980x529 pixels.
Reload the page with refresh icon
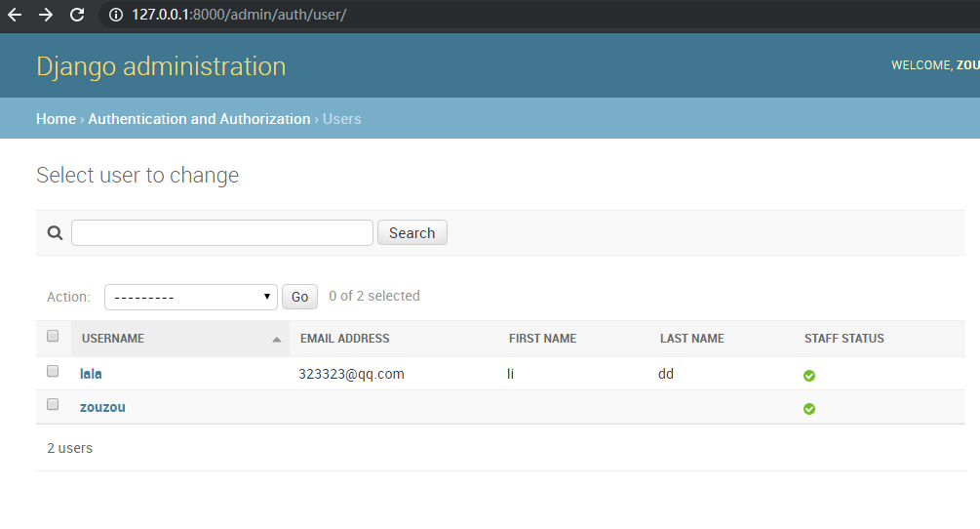[x=77, y=15]
